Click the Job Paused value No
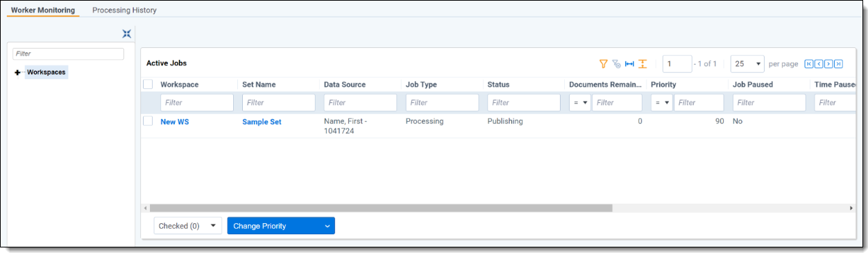 (x=738, y=121)
